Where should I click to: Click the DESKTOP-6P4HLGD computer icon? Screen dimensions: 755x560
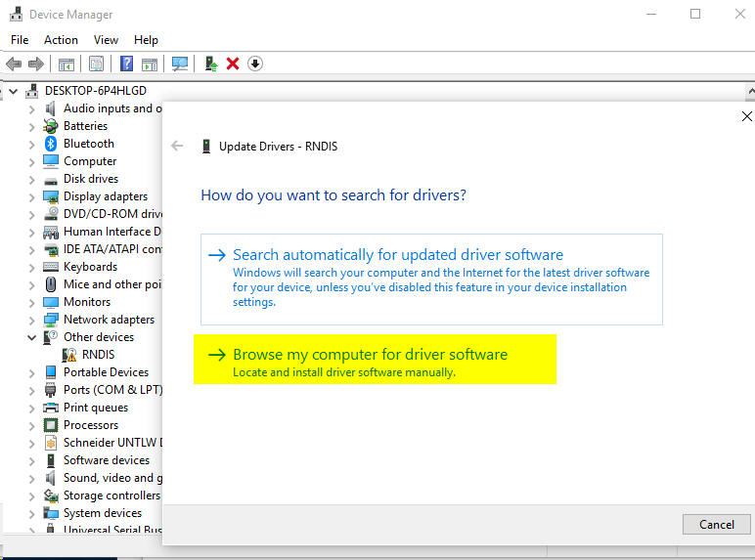pos(32,91)
